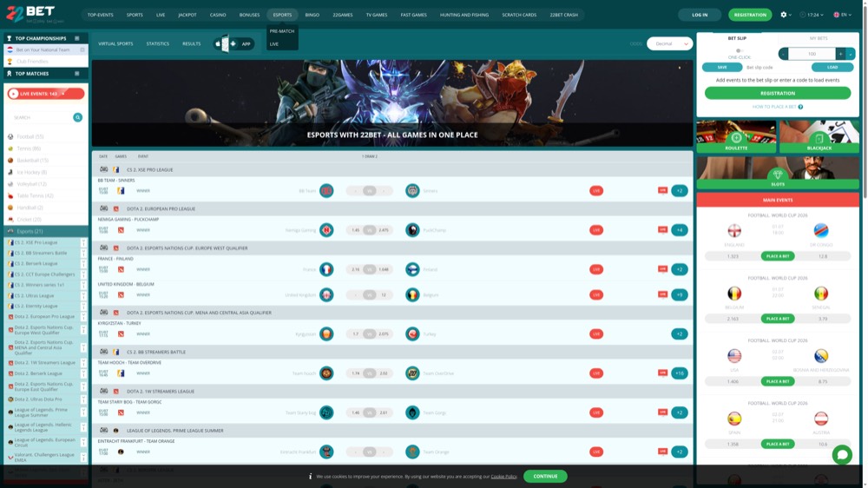Open the EN language dropdown
The width and height of the screenshot is (868, 488).
click(x=843, y=15)
